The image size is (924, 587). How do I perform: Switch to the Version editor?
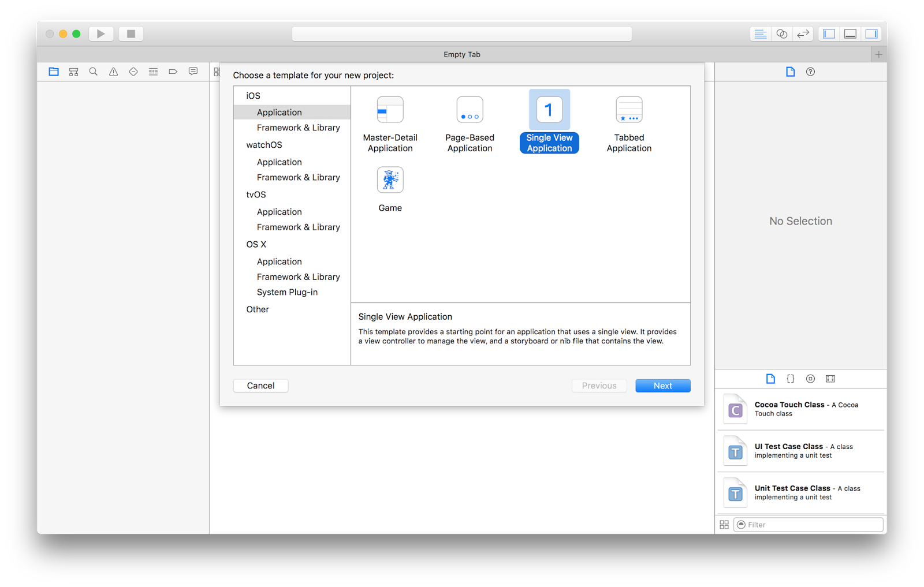[803, 34]
